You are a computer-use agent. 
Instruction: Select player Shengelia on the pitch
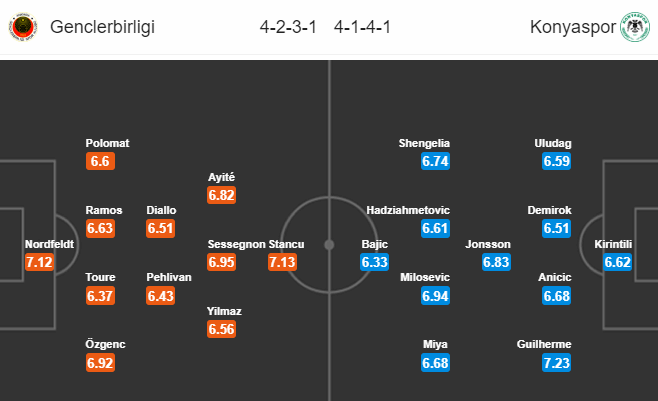pos(422,143)
